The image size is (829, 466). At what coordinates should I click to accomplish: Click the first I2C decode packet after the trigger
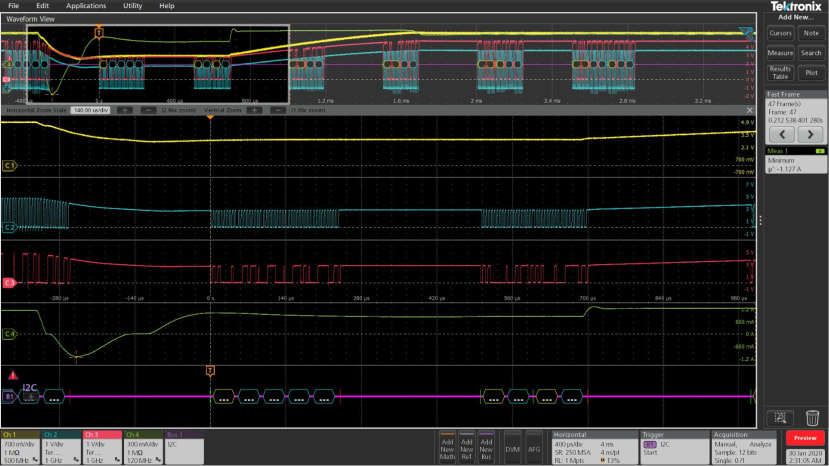pyautogui.click(x=224, y=396)
